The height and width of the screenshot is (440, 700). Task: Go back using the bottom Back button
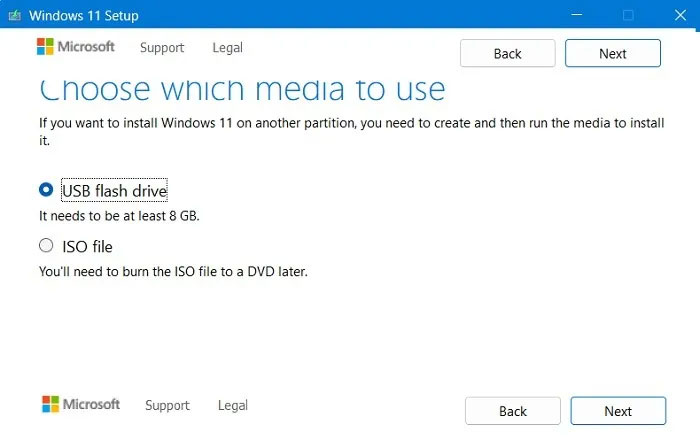pyautogui.click(x=513, y=411)
